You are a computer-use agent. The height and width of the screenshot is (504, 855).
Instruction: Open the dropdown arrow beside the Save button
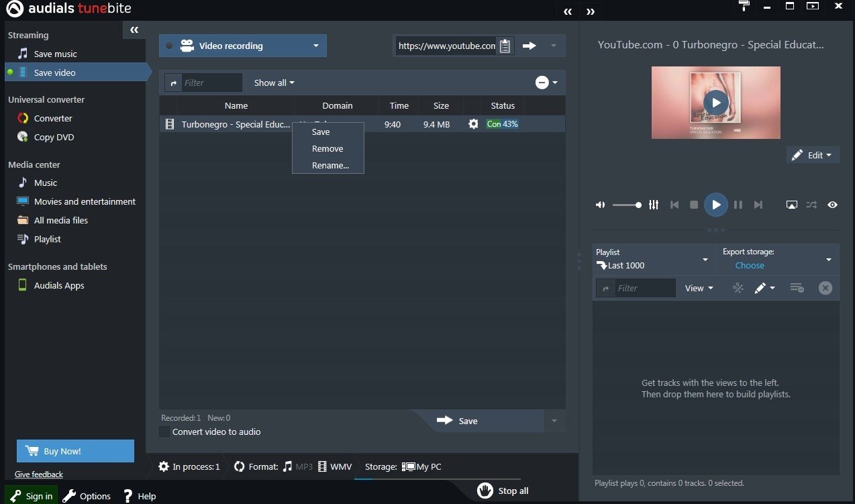[554, 421]
